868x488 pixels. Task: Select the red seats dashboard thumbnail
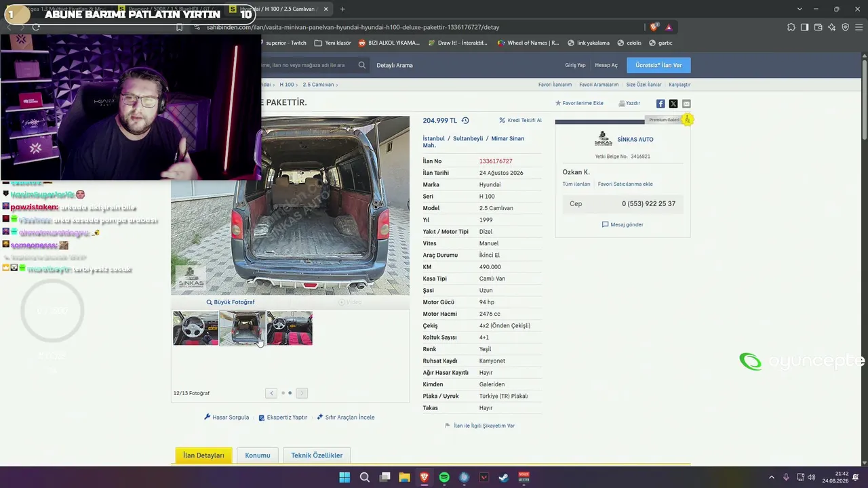click(x=290, y=328)
